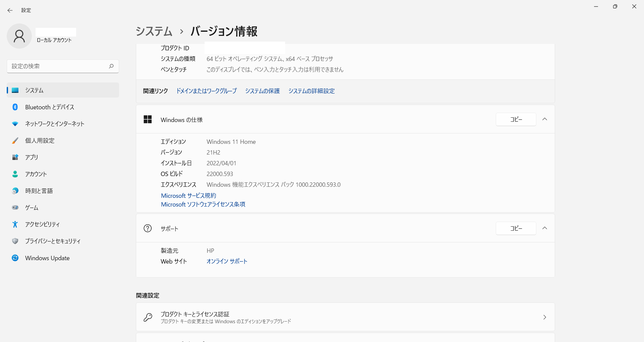
Task: Click the Windows logo beside Windows の仕様
Action: pos(148,119)
